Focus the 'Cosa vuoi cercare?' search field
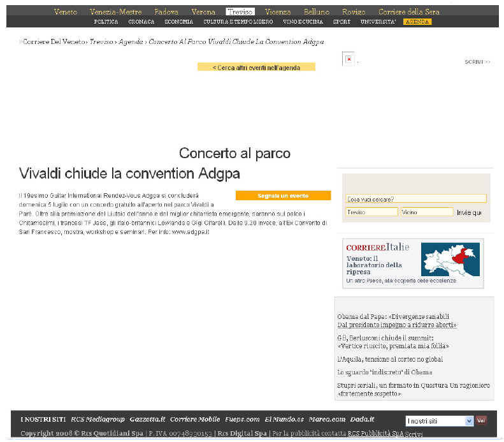 pyautogui.click(x=416, y=199)
